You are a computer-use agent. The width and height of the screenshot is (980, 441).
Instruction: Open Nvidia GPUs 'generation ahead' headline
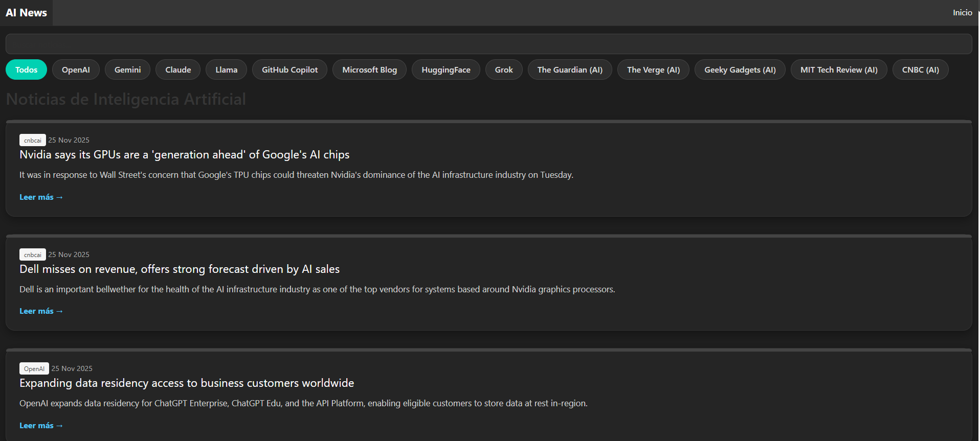point(185,155)
